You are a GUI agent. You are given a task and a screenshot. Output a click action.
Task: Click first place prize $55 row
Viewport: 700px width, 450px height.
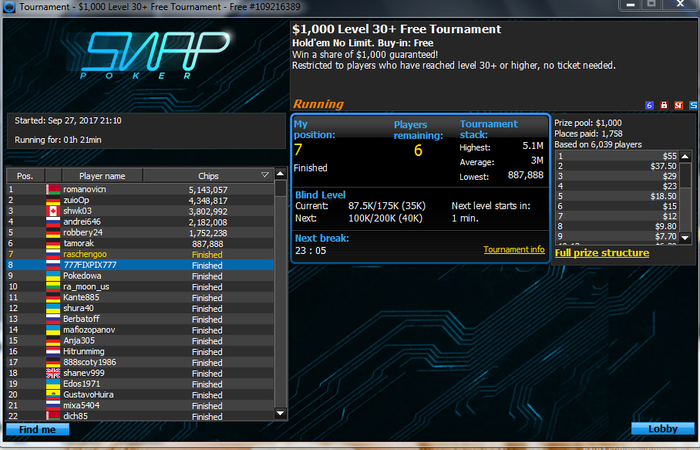point(617,156)
